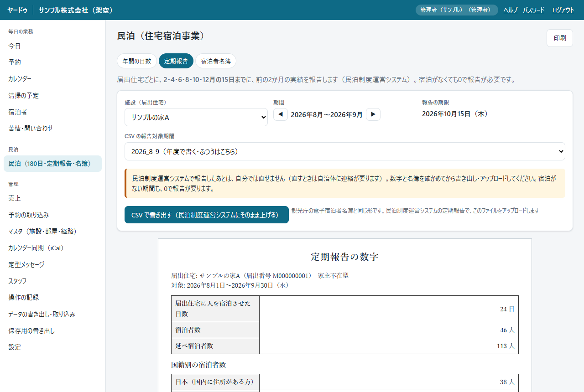Go to previous reporting period arrow
Image resolution: width=584 pixels, height=392 pixels.
tap(281, 114)
